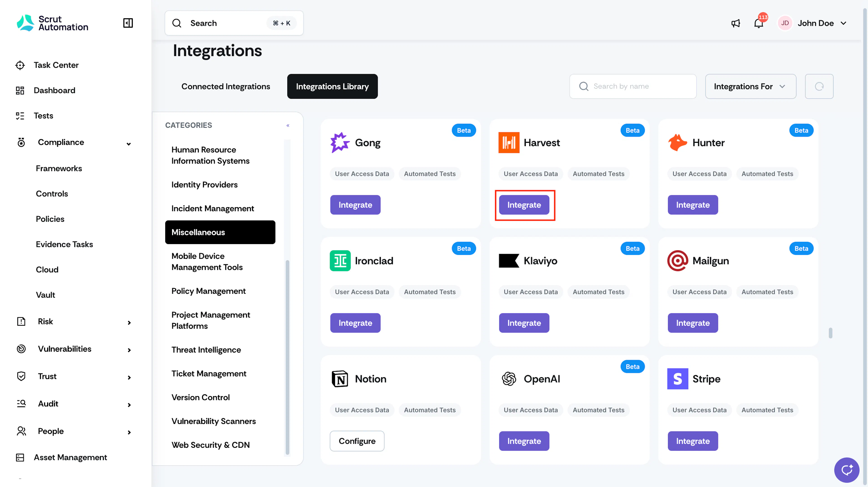Open the chat support bubble

847,470
